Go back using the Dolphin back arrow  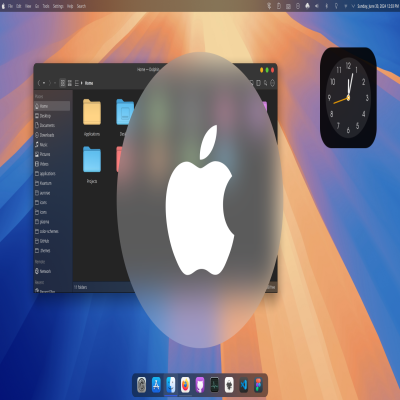point(39,83)
